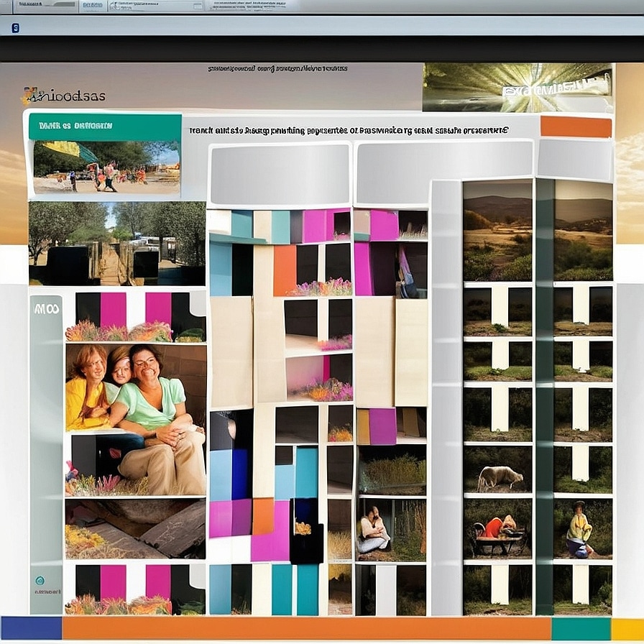Click the headline text link below header
This screenshot has height=644, width=644.
click(349, 131)
